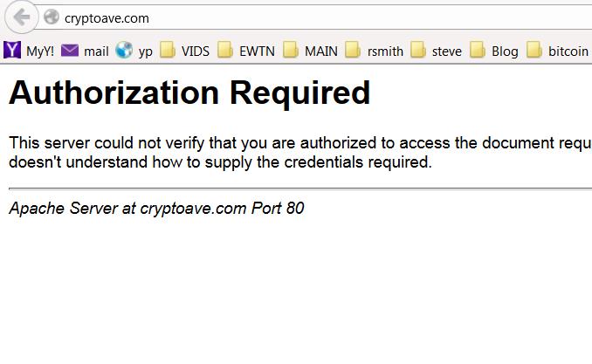
Task: Click the Apache Server footer text
Action: (x=156, y=208)
